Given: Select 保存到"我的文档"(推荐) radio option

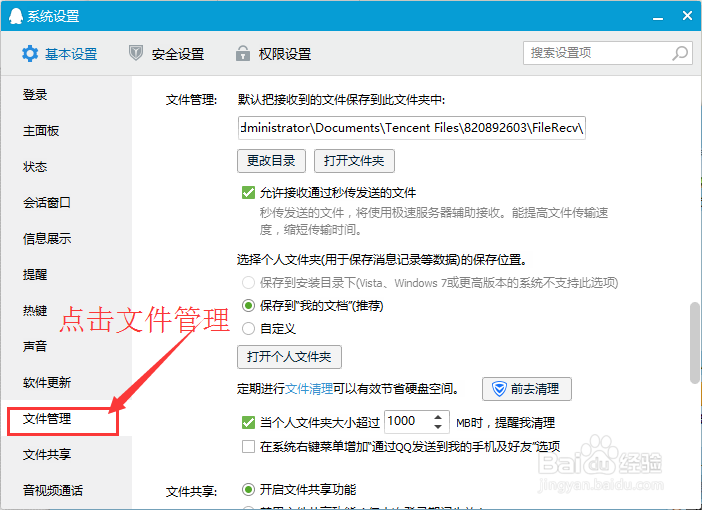Looking at the screenshot, I should click(x=248, y=306).
